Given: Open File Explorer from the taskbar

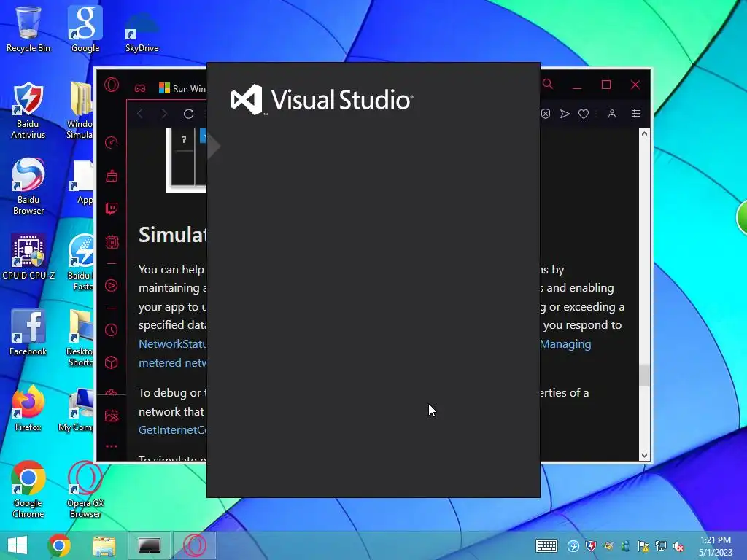Looking at the screenshot, I should (104, 545).
